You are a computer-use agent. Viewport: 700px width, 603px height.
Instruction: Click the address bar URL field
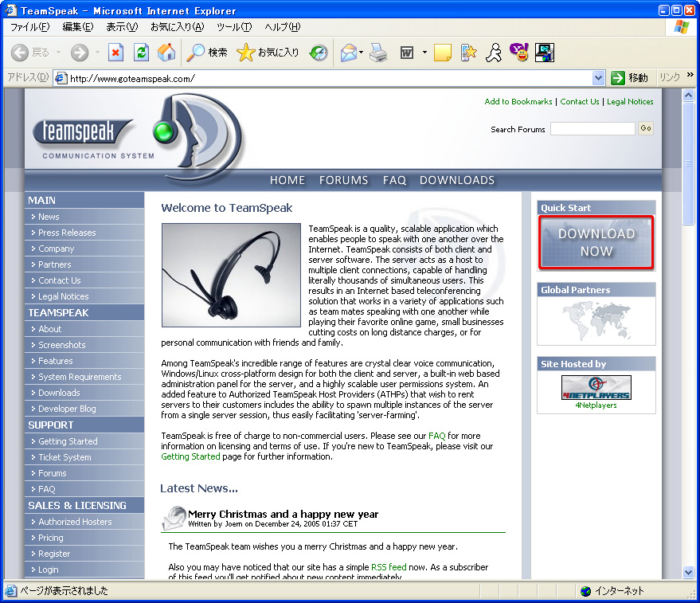pos(330,79)
